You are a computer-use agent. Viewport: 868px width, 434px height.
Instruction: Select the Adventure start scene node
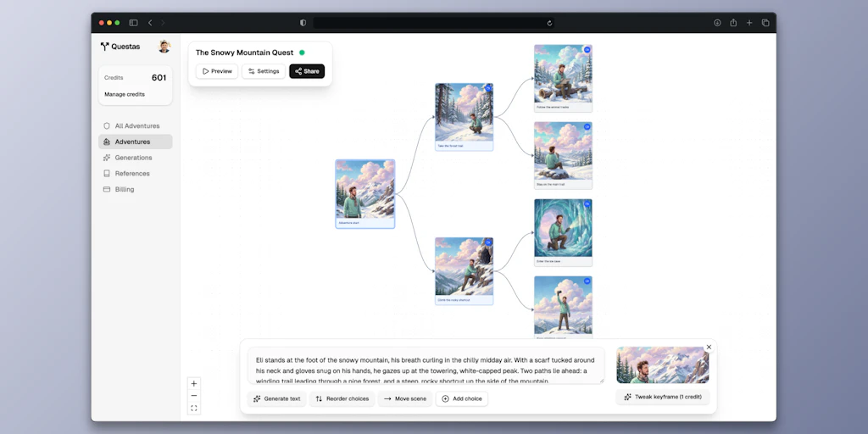364,193
